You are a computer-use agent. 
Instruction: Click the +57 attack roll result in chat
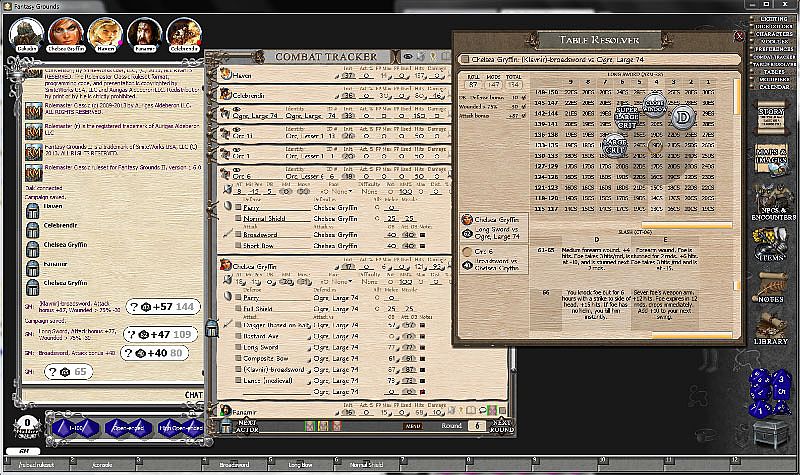163,306
